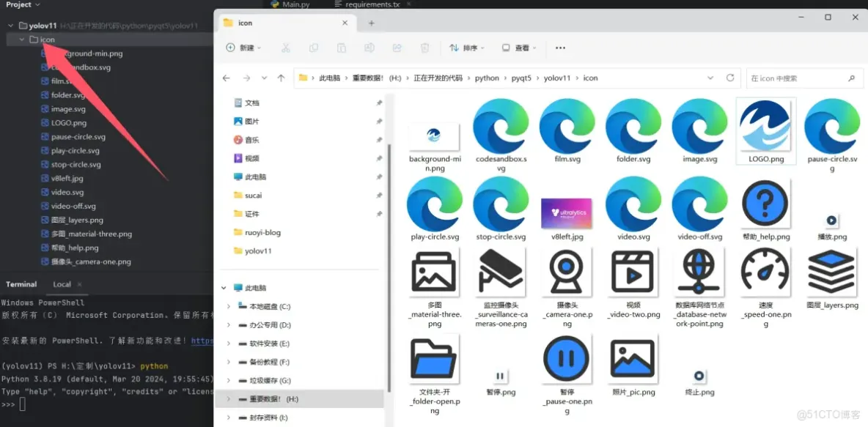Open the three-dots more options menu
This screenshot has height=427, width=868.
click(560, 48)
